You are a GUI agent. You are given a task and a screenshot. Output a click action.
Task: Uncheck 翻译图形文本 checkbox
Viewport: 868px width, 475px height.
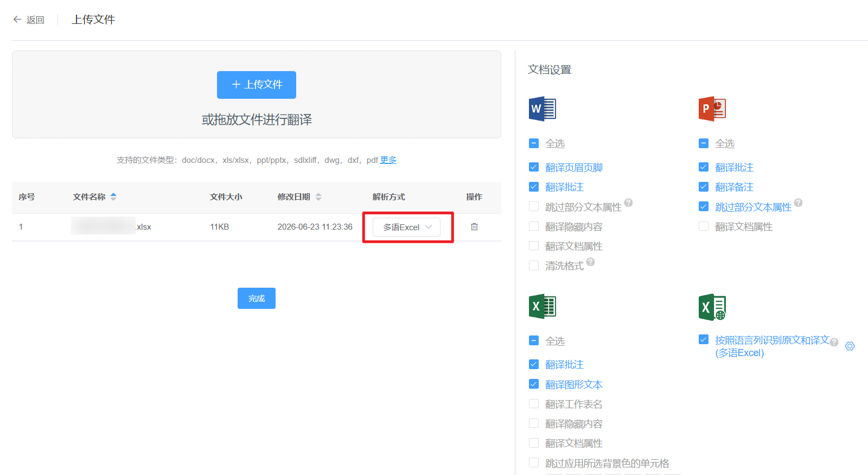pos(534,384)
